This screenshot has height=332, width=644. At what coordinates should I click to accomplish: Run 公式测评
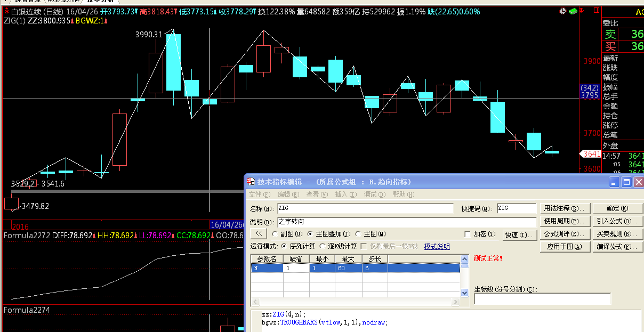(x=565, y=234)
